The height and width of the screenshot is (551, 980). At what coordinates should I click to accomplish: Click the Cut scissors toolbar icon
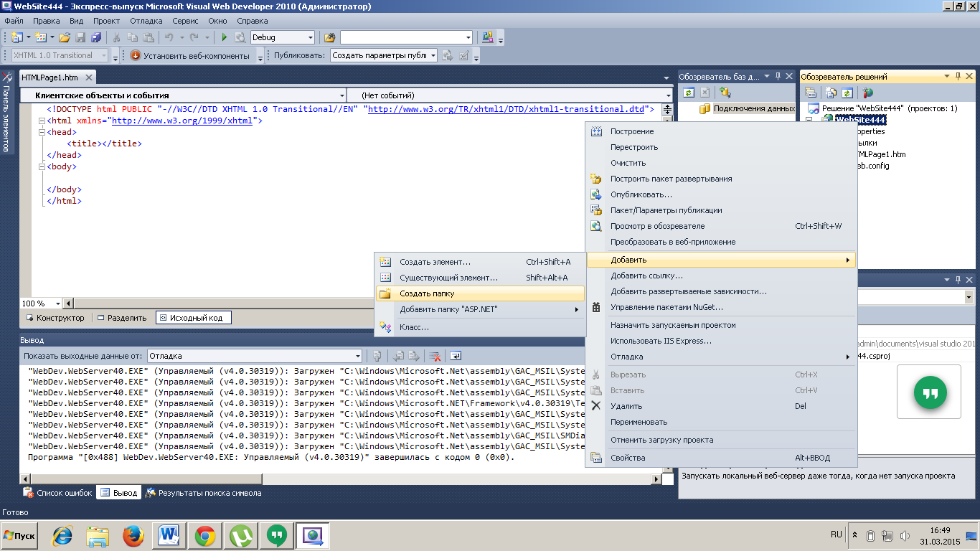(116, 37)
